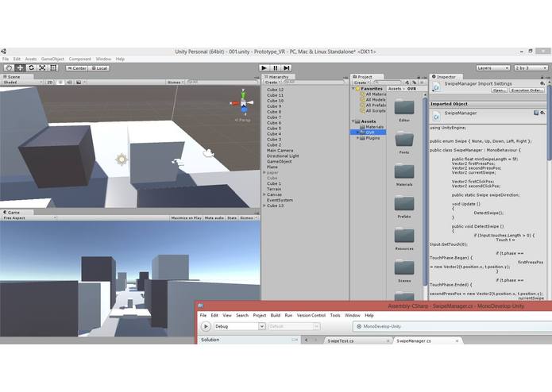552x392 pixels.
Task: Open the Game view Gizmos dropdown
Action: (248, 218)
